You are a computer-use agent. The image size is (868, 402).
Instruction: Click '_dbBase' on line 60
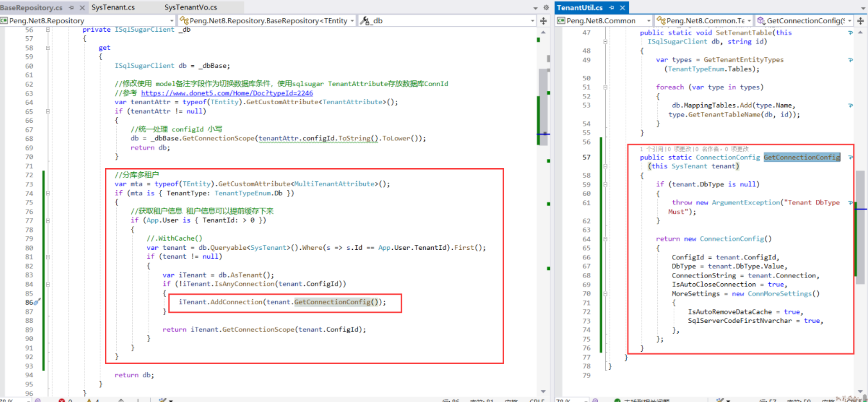(212, 66)
